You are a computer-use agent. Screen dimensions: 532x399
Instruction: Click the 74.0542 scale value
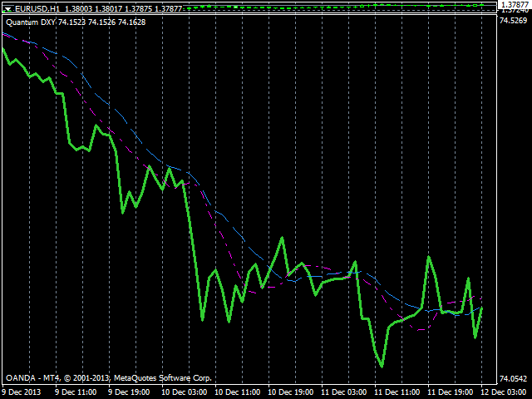point(514,377)
